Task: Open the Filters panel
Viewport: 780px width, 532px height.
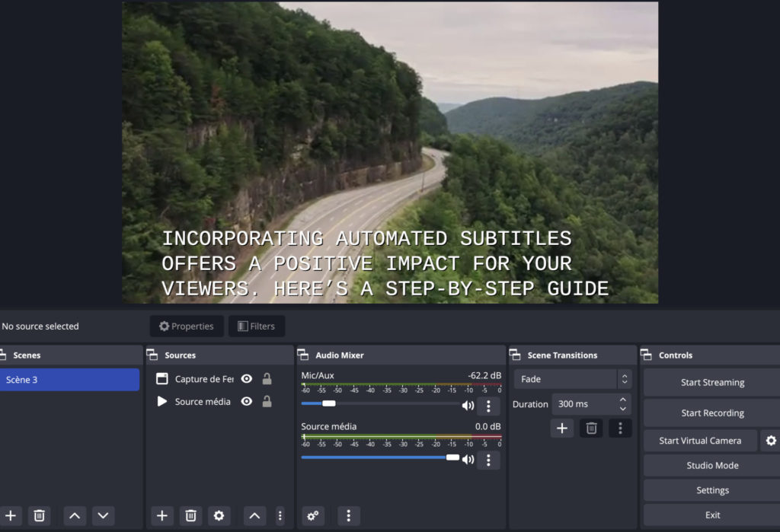Action: [x=257, y=326]
